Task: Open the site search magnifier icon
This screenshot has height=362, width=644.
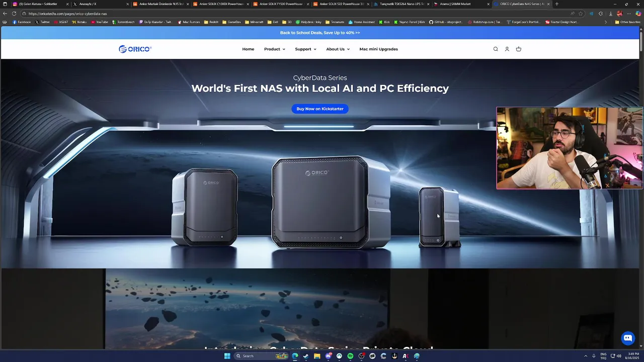Action: 496,49
